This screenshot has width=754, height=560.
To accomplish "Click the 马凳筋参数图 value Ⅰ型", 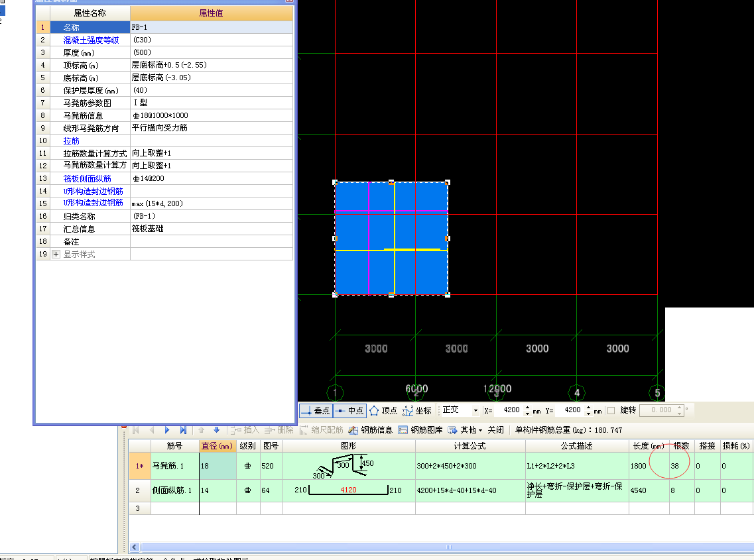I will [x=212, y=103].
